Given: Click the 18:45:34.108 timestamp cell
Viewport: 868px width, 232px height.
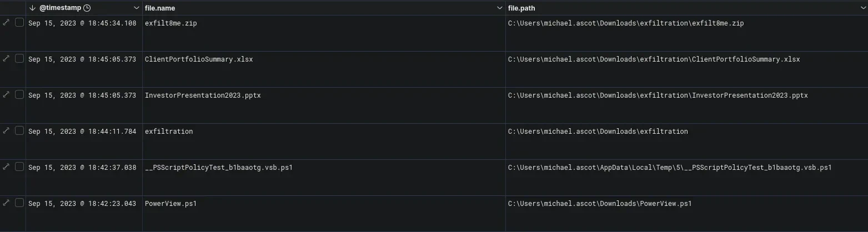Looking at the screenshot, I should pos(82,23).
